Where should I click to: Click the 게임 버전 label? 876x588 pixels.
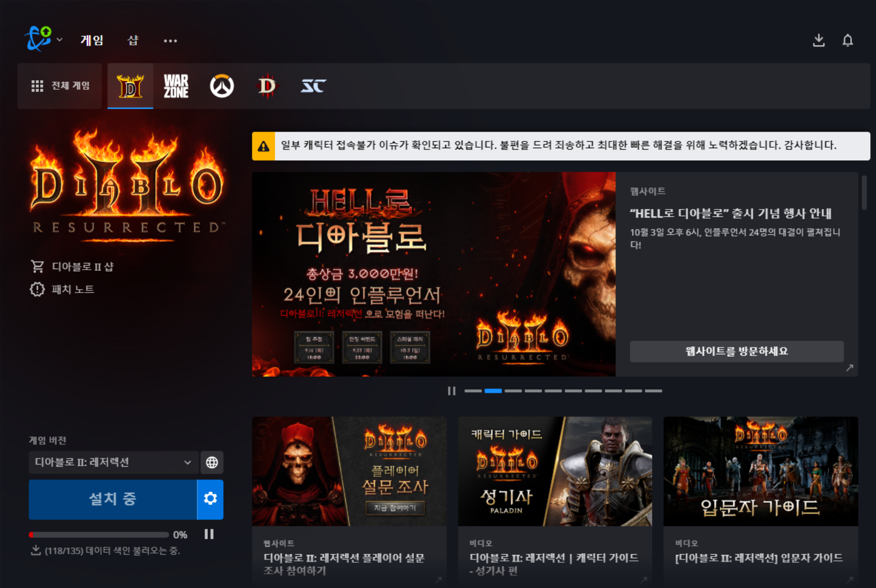click(48, 440)
